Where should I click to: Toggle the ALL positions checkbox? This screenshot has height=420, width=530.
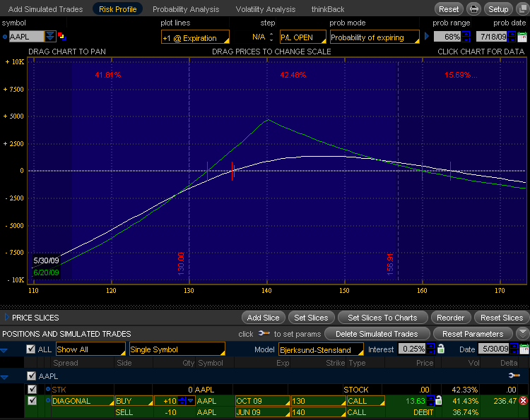(x=30, y=349)
